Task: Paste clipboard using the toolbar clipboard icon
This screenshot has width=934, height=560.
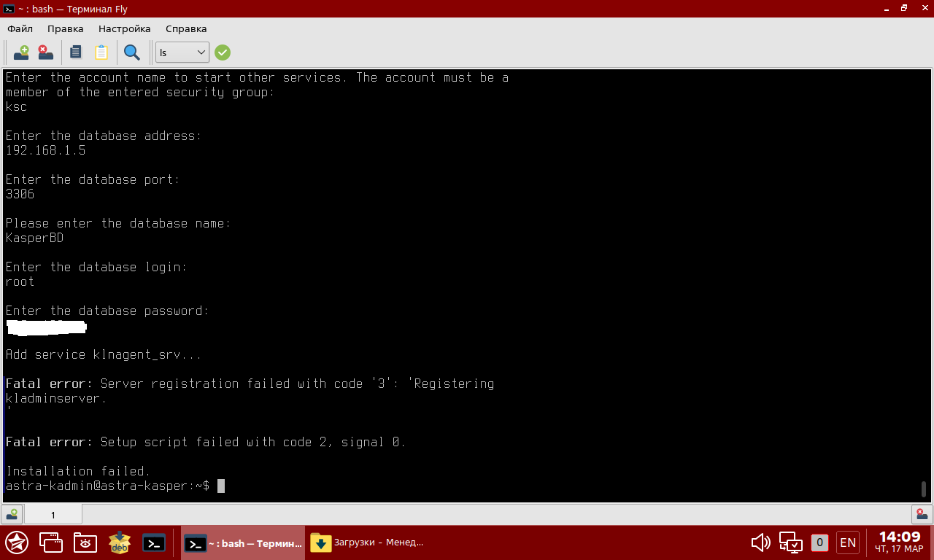Action: click(101, 52)
